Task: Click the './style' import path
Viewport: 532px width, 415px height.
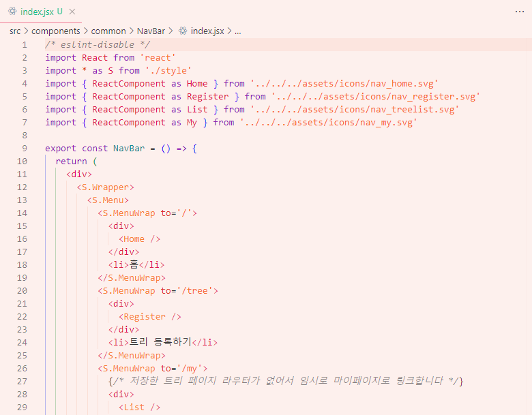Action: 168,70
